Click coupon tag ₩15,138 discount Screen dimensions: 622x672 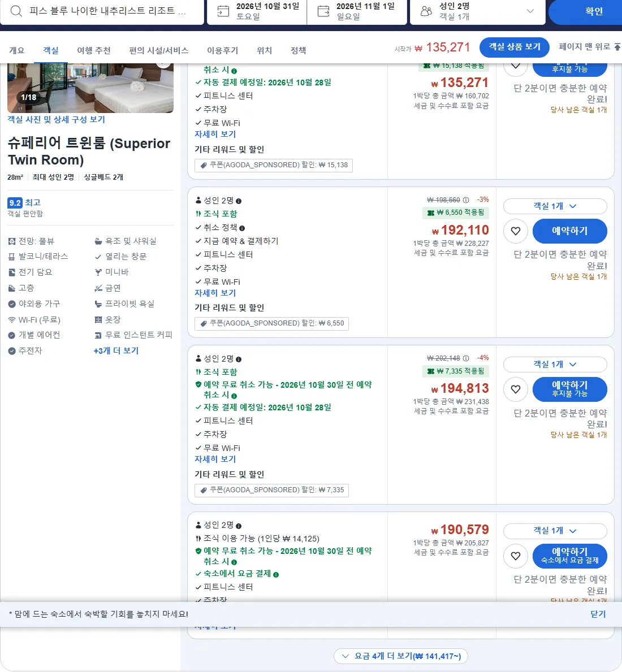pos(274,165)
